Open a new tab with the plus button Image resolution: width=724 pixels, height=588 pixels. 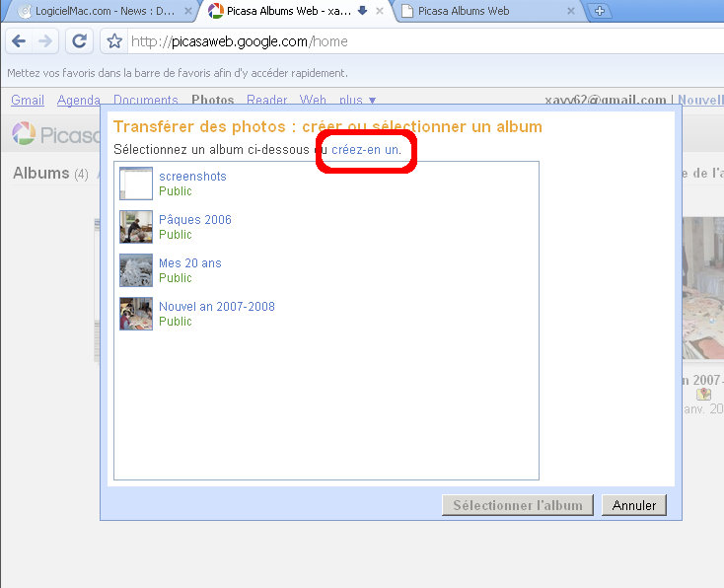(x=600, y=11)
